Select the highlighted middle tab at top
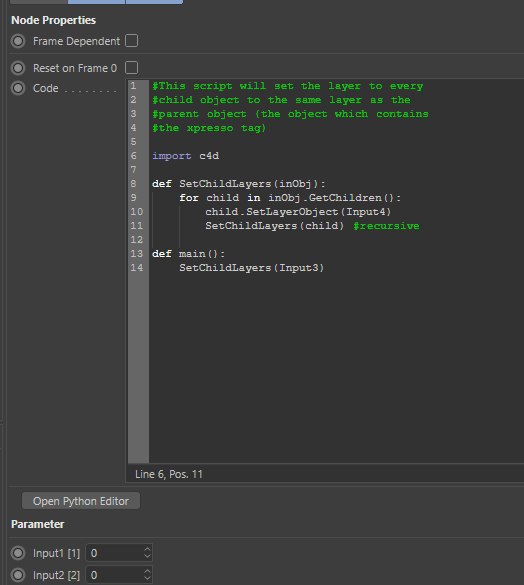 (x=97, y=2)
